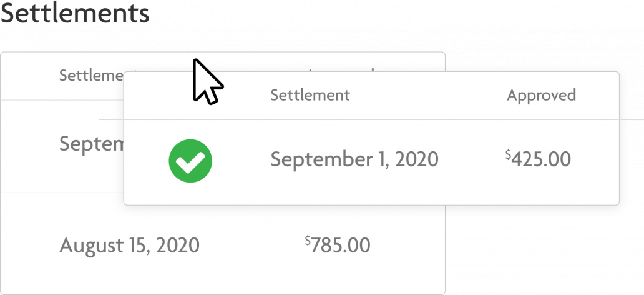
Task: Click the $785.00 approved amount
Action: click(x=338, y=245)
